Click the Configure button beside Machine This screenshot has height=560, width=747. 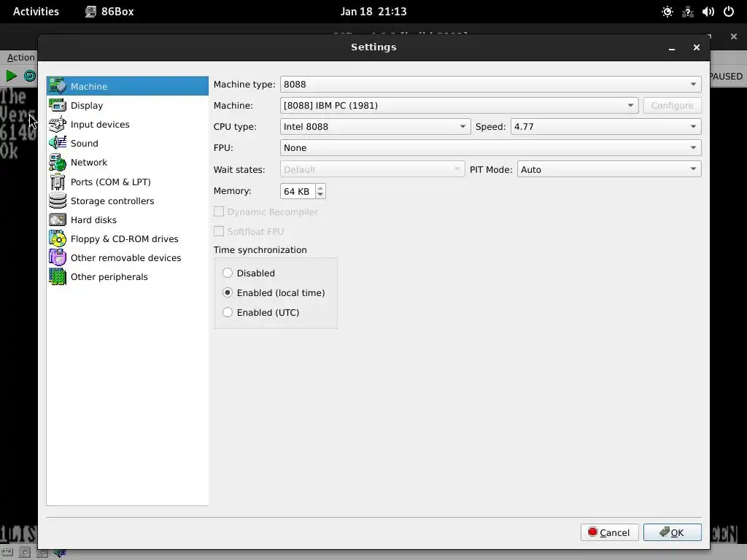672,105
